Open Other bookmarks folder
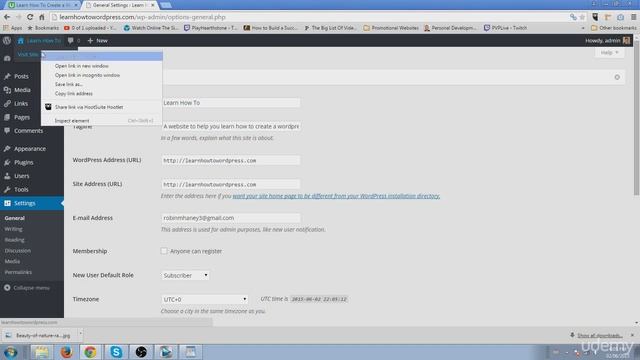 tap(613, 28)
